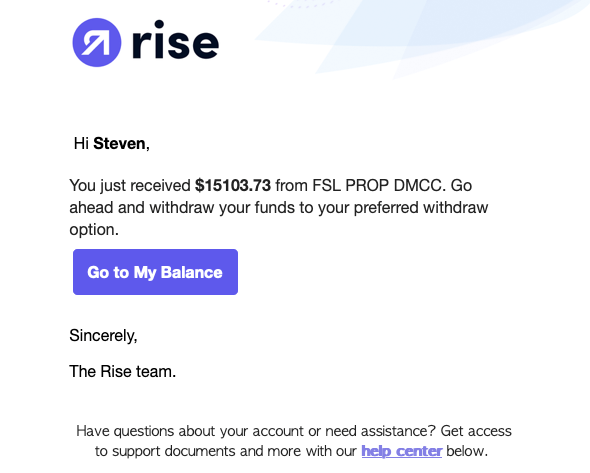Click the "You just received" text

click(x=130, y=186)
